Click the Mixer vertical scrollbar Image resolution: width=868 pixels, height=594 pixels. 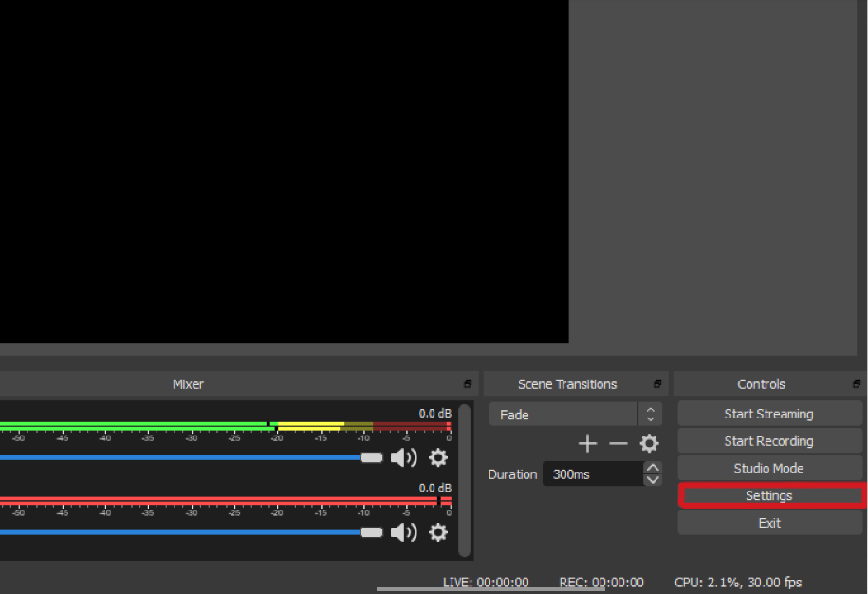(x=465, y=480)
